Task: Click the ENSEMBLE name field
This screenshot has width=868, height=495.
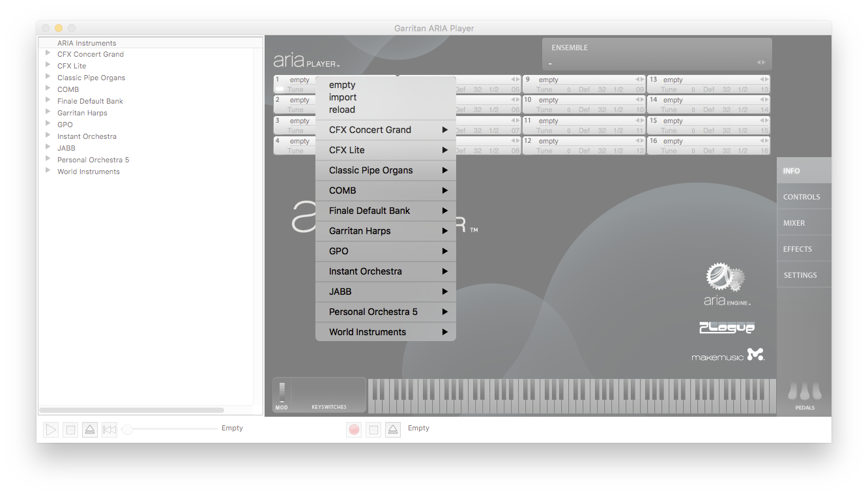Action: click(652, 63)
